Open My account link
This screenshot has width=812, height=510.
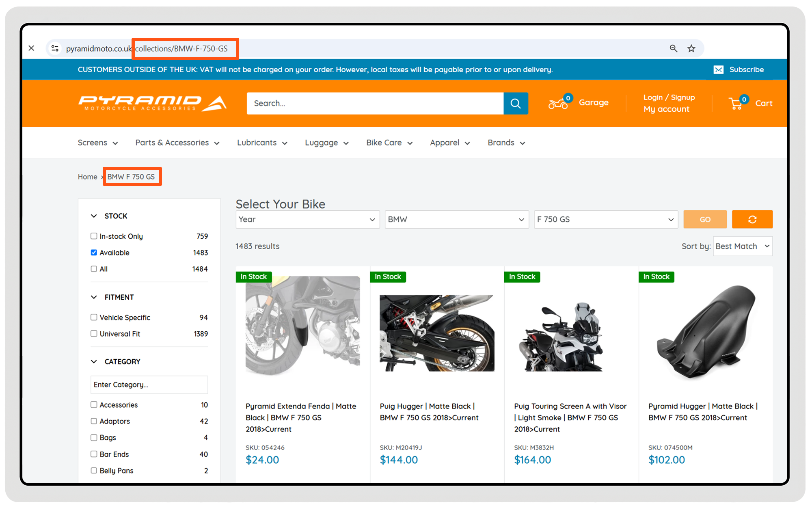pyautogui.click(x=666, y=109)
